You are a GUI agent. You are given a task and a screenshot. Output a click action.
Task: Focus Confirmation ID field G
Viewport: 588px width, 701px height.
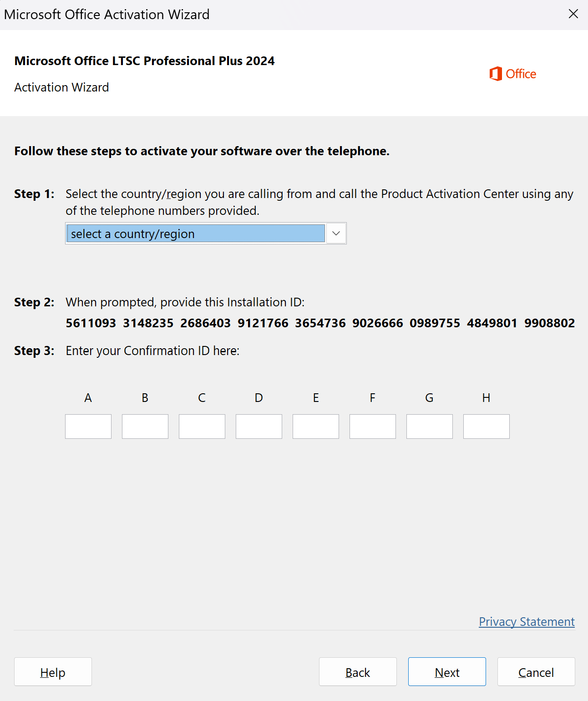[430, 427]
